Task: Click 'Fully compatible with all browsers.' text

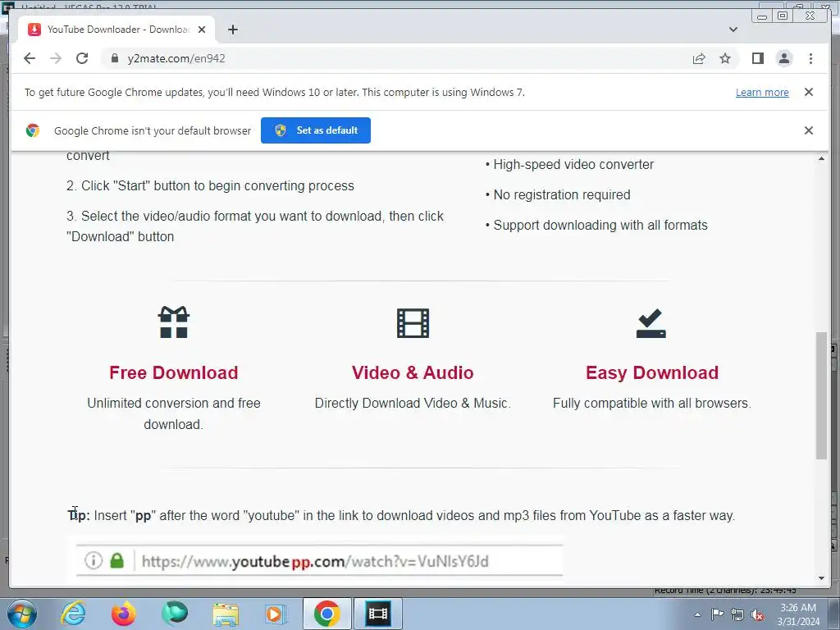Action: (652, 404)
